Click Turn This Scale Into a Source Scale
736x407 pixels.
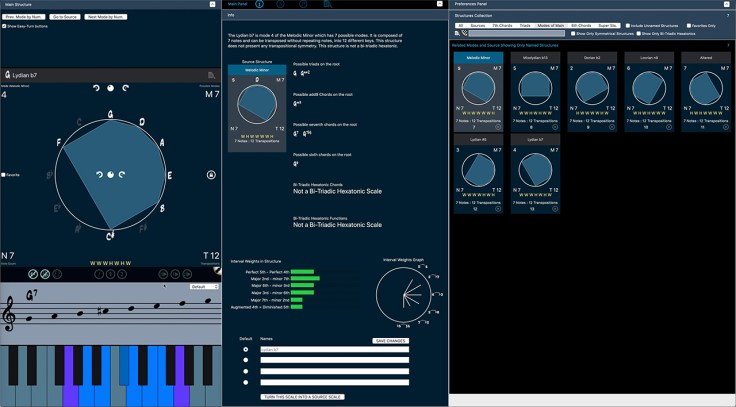[302, 397]
